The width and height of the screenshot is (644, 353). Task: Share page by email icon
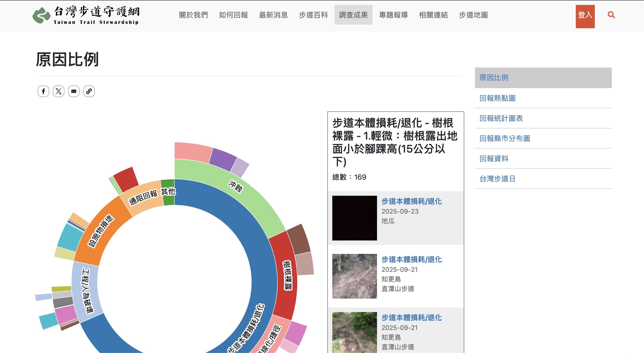[x=74, y=91]
